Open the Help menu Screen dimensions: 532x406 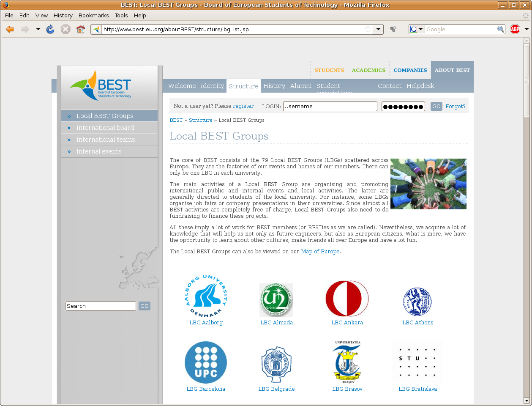[140, 15]
